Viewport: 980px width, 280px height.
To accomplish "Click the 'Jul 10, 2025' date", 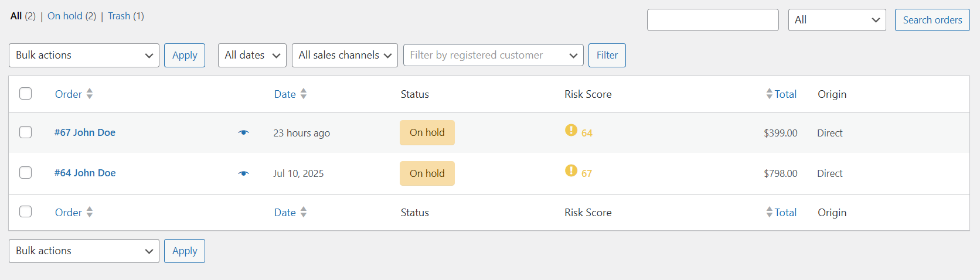I will (x=298, y=173).
